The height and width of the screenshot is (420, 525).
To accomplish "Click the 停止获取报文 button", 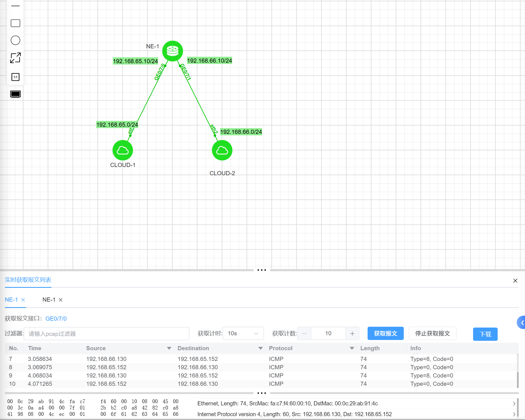I will (432, 333).
